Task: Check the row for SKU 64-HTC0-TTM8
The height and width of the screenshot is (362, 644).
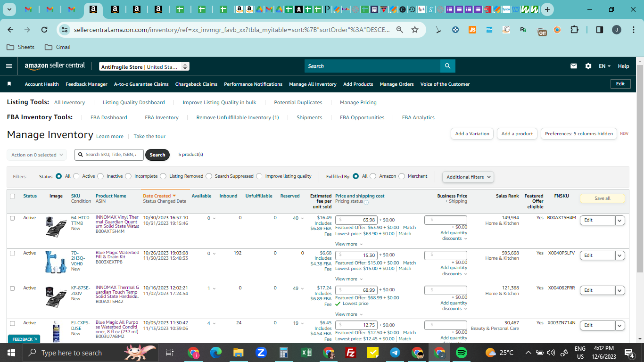Action: coord(12,218)
